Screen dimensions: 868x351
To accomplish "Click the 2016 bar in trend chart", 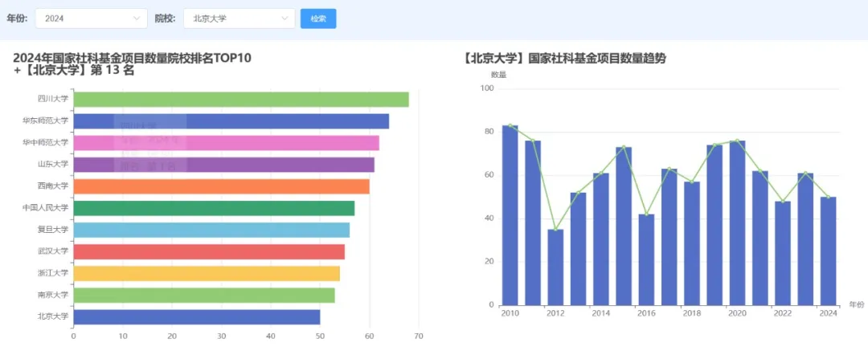I will click(x=646, y=259).
